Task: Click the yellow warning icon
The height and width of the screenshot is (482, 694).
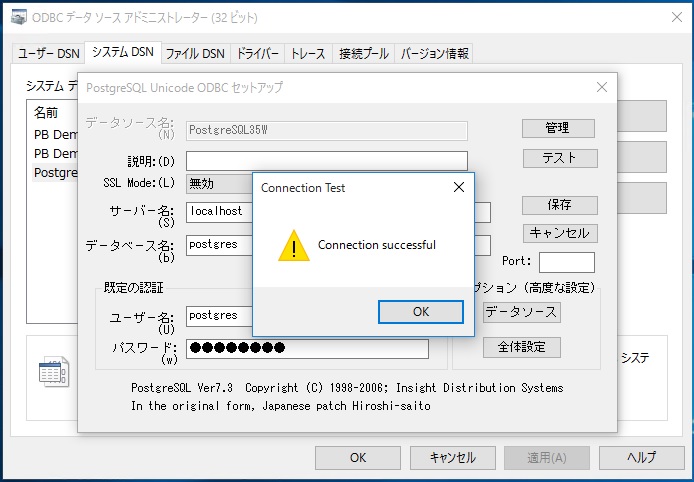Action: [294, 246]
